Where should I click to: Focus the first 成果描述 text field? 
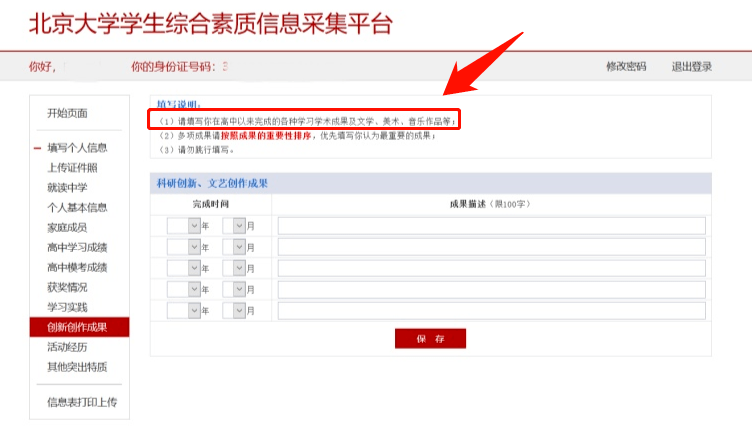tap(492, 226)
